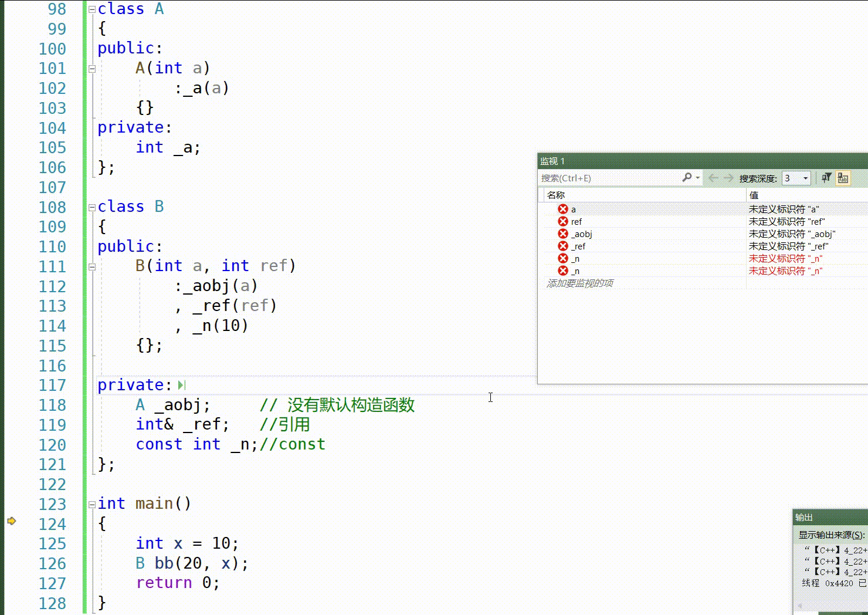Click the 值 column header
868x615 pixels.
807,195
